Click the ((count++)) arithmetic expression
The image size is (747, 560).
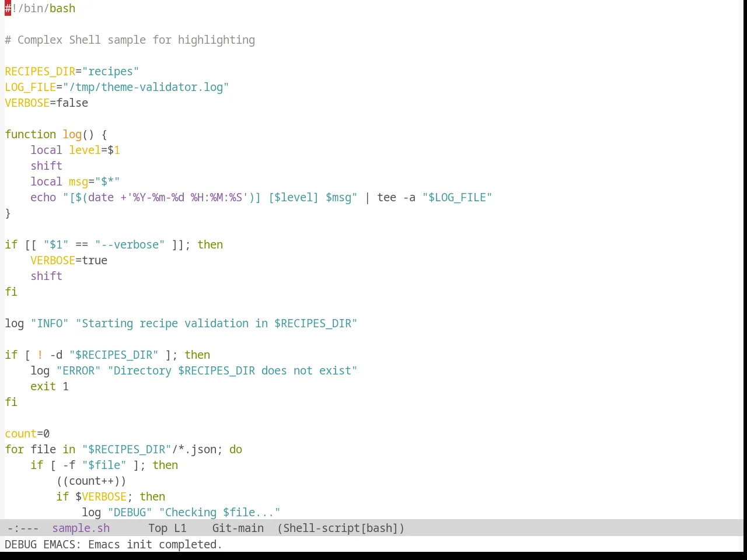click(91, 481)
